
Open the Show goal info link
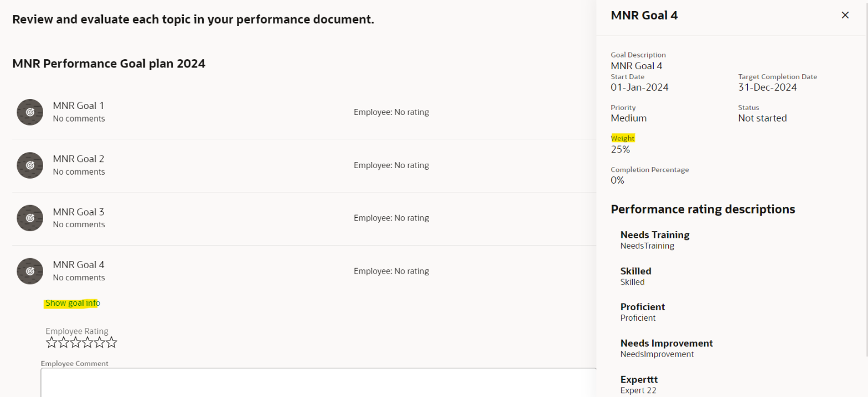(73, 303)
